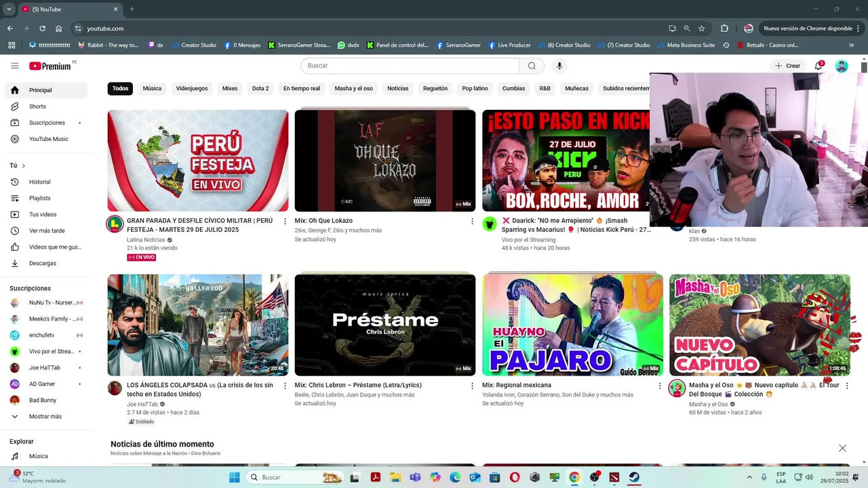Screen dimensions: 868x488
Task: Go to Chrome home button
Action: coord(59,28)
